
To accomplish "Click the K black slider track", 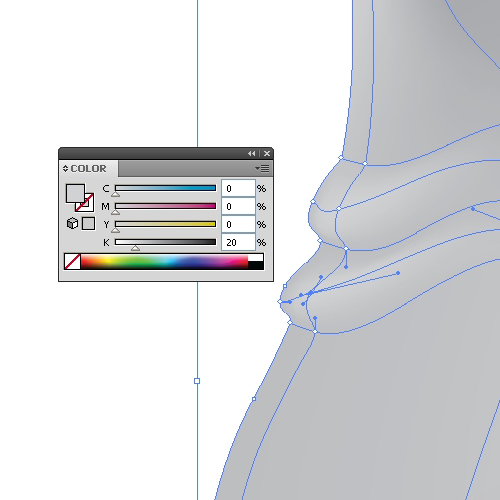I will 165,242.
